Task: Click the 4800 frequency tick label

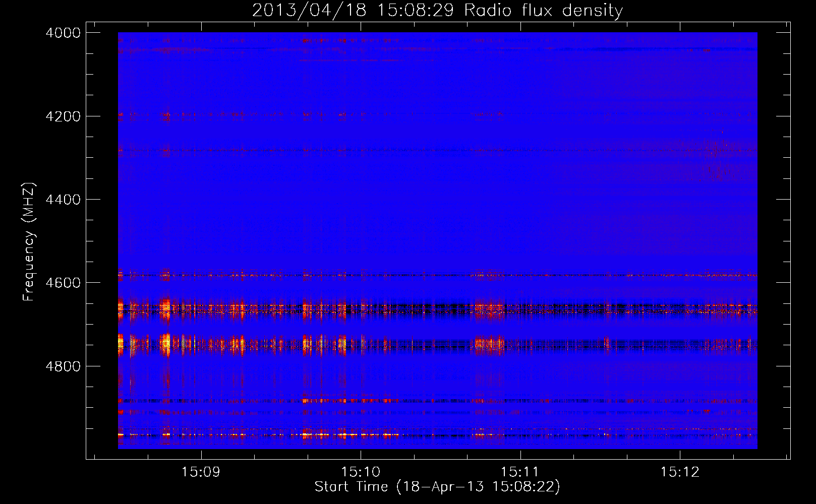Action: [x=63, y=366]
